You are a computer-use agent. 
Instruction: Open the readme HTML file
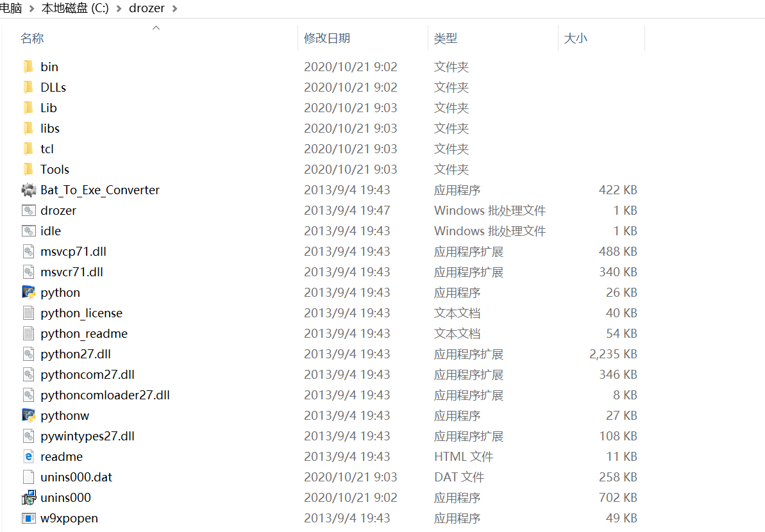coord(61,456)
